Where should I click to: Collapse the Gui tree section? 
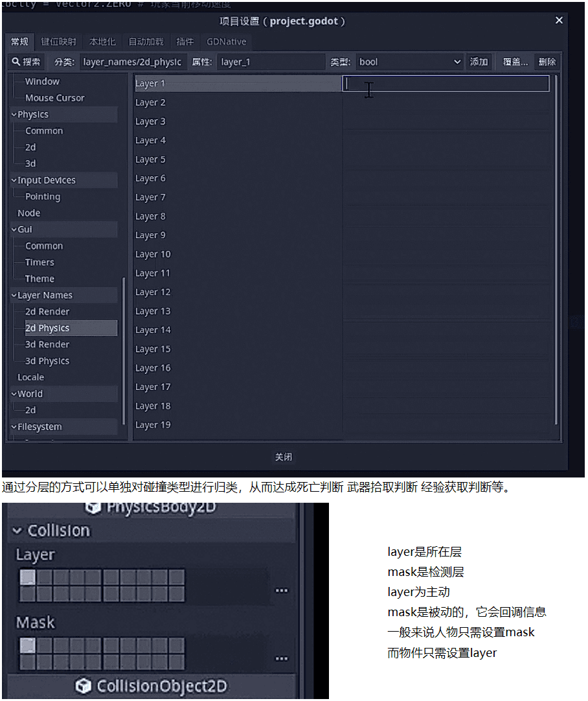coord(14,229)
